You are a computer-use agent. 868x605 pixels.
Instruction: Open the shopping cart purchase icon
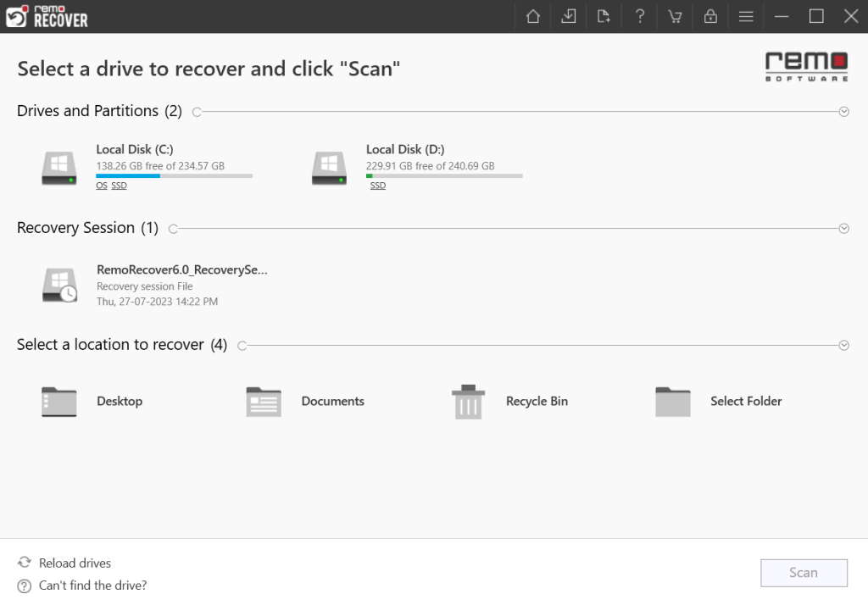pyautogui.click(x=675, y=16)
